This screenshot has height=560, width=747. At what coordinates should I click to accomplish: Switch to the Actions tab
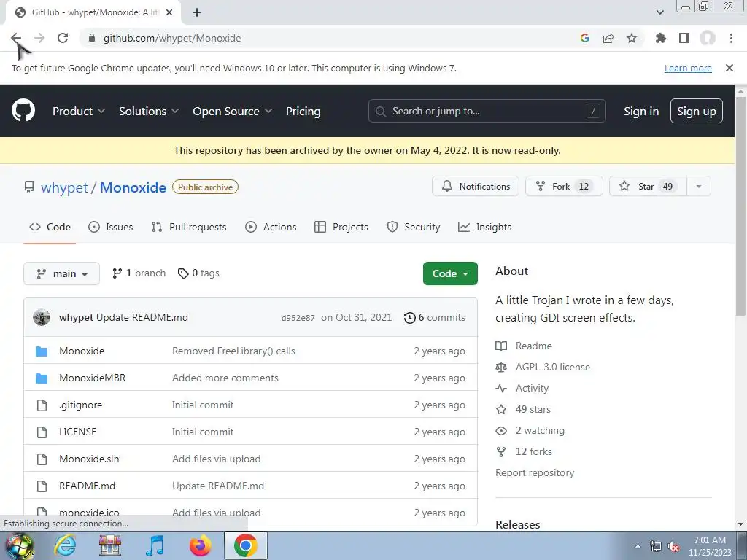271,227
